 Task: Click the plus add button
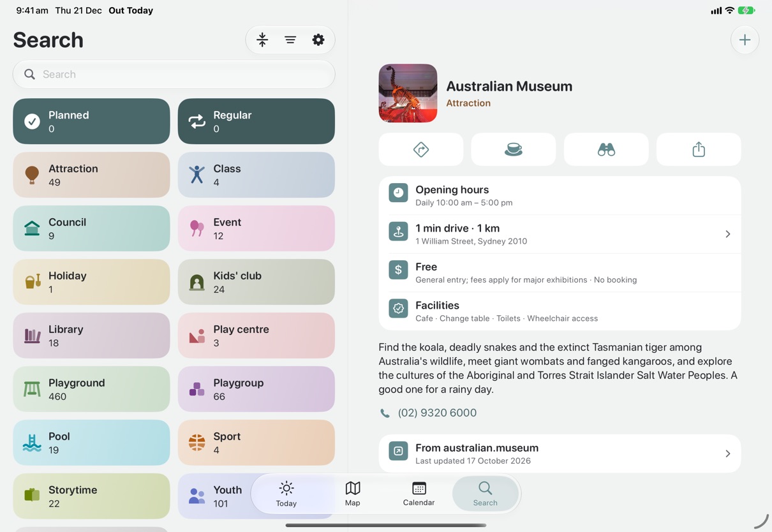click(745, 40)
